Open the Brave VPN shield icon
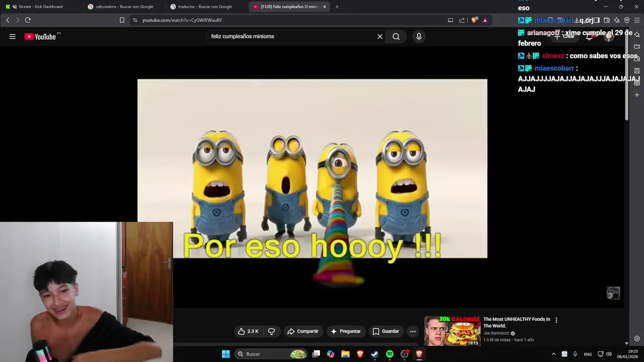 tap(627, 20)
